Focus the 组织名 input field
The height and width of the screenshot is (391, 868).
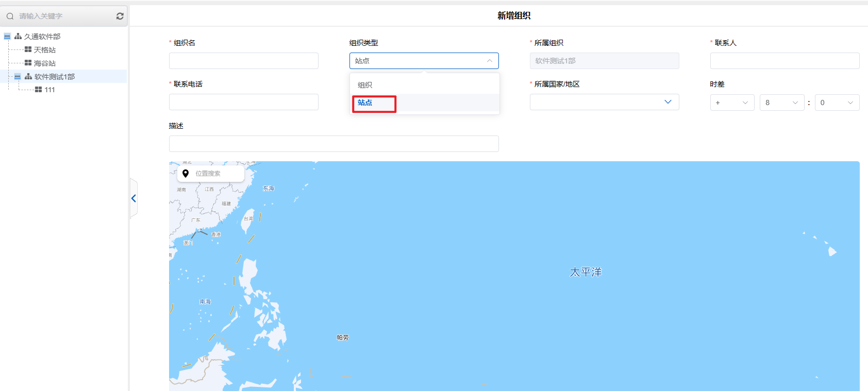click(243, 61)
